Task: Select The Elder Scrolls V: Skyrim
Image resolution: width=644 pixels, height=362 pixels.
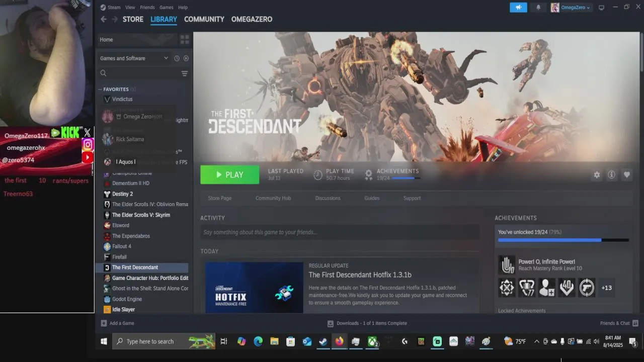Action: pos(141,215)
